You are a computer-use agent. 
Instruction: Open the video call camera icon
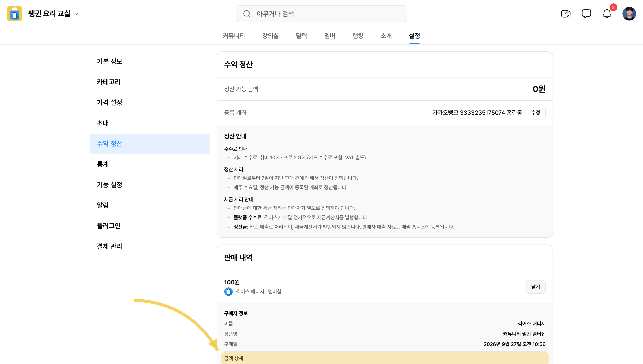coord(566,14)
